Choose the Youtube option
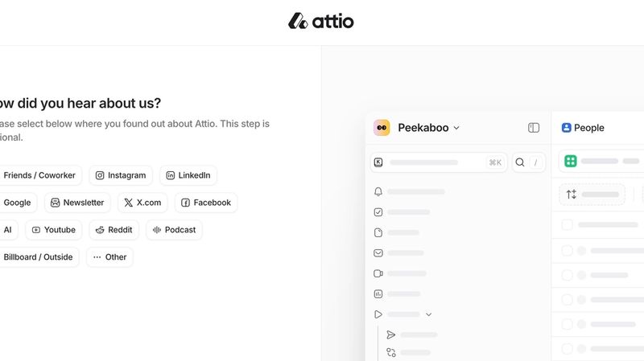 (x=54, y=230)
